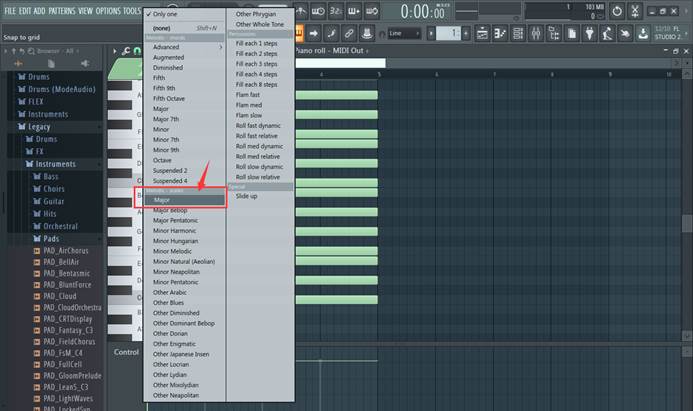Toggle the piano roll magnet snap icon

coord(137,51)
